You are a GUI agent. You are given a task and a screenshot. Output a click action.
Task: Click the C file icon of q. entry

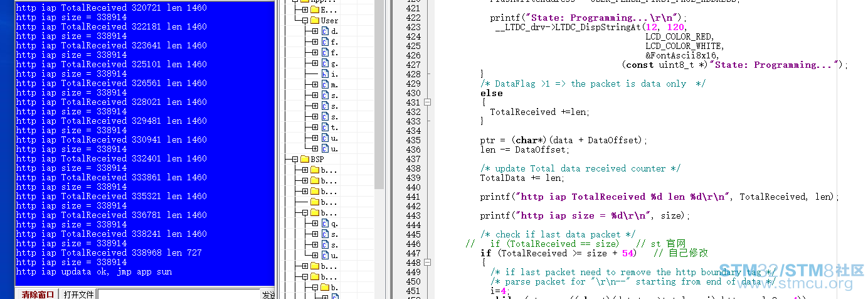[x=325, y=224]
